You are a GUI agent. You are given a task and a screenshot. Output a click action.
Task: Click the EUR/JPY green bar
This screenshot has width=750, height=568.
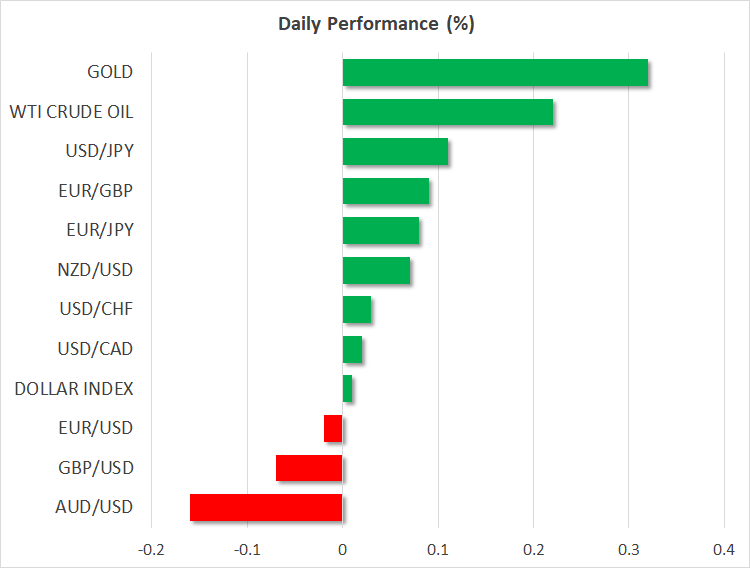click(381, 231)
